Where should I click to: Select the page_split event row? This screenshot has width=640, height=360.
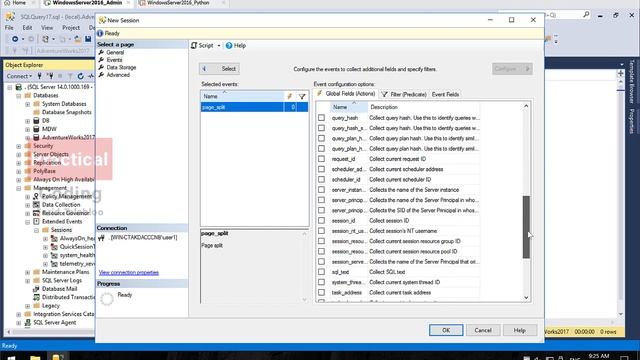coord(254,107)
